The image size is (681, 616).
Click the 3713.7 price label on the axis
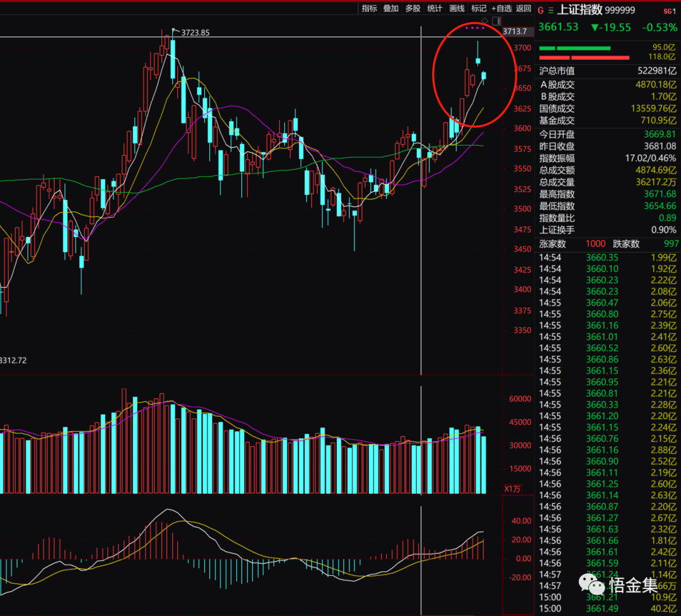(x=515, y=31)
